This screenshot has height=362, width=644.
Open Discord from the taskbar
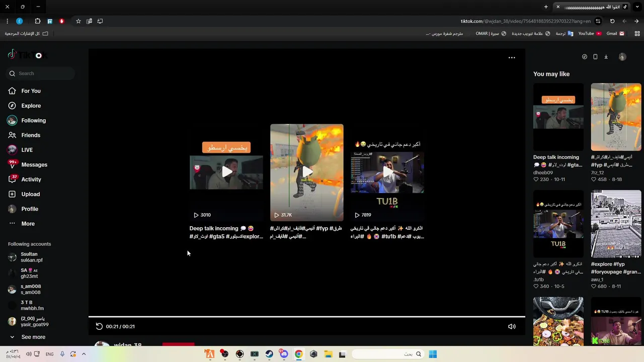284,354
